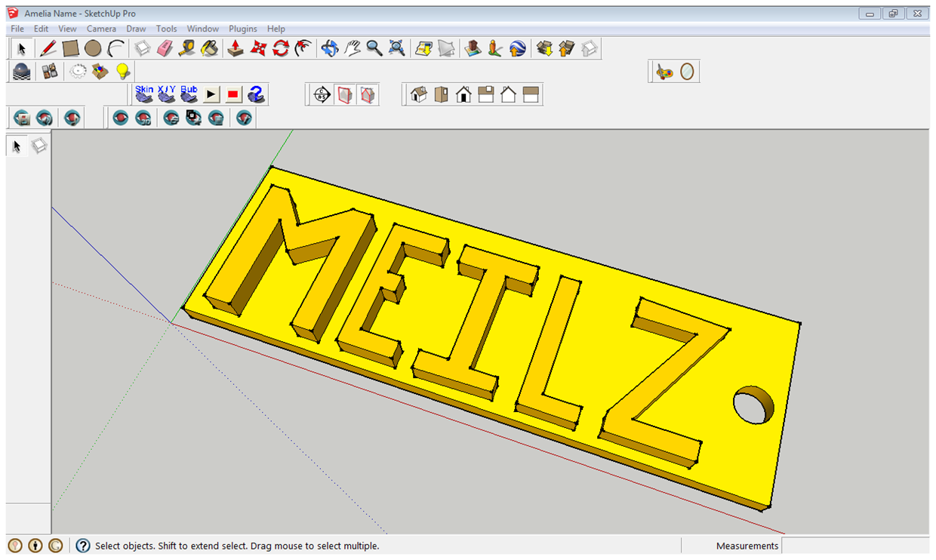Image resolution: width=936 pixels, height=560 pixels.
Task: Click the status bar help question mark icon
Action: 83,546
